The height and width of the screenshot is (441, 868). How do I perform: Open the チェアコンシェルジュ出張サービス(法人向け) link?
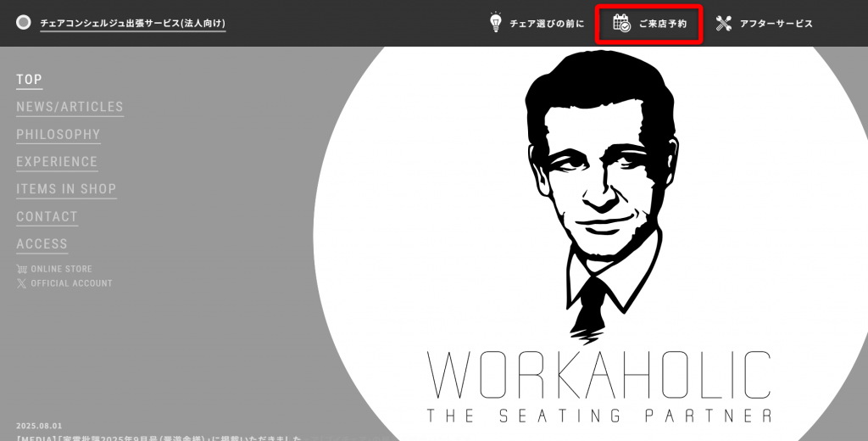[133, 24]
